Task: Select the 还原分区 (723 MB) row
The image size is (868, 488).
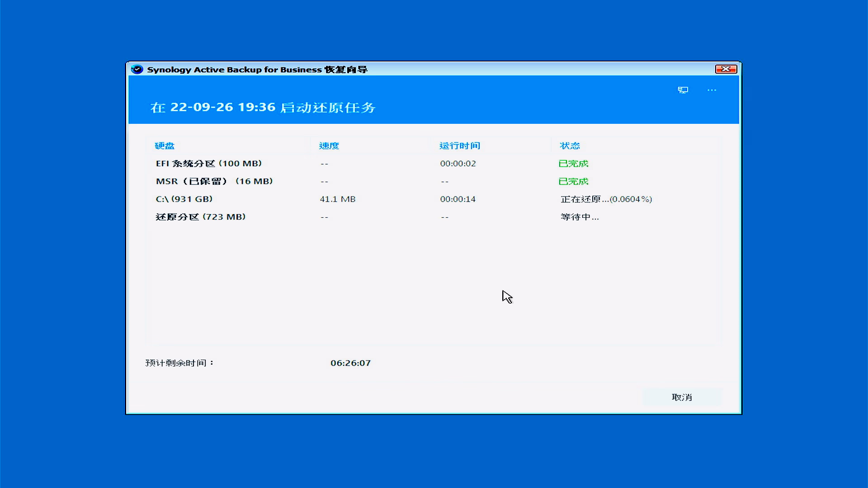Action: (201, 217)
